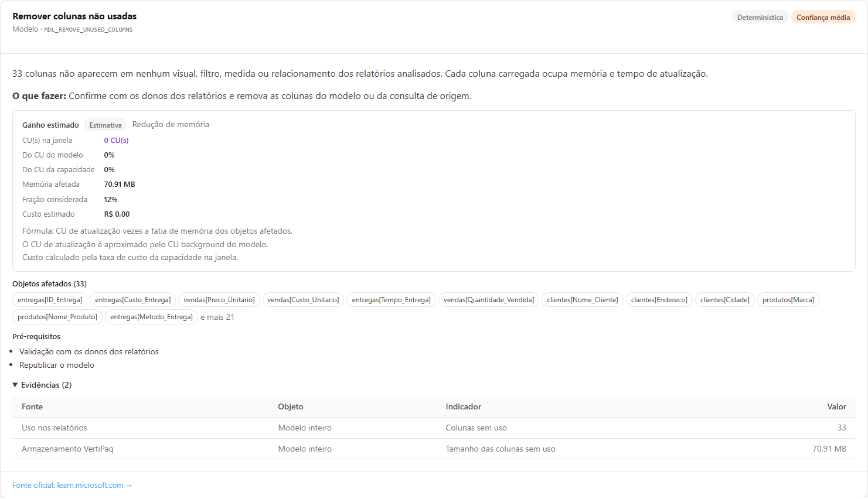The image size is (868, 499).
Task: Select the entregas[ID_Entrega] chip
Action: pyautogui.click(x=50, y=300)
